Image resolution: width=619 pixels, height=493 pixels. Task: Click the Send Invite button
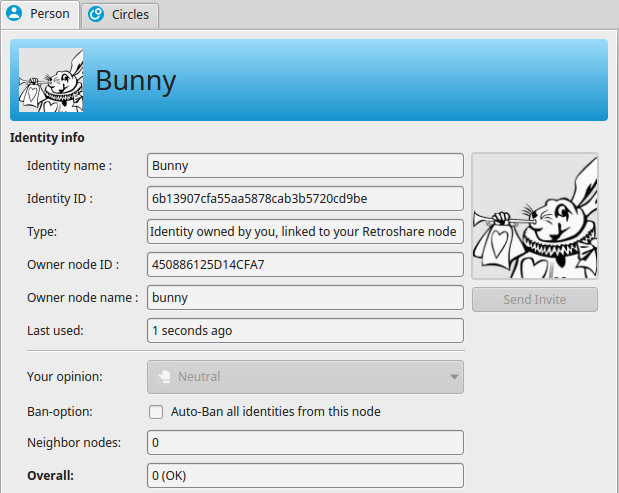pos(535,300)
